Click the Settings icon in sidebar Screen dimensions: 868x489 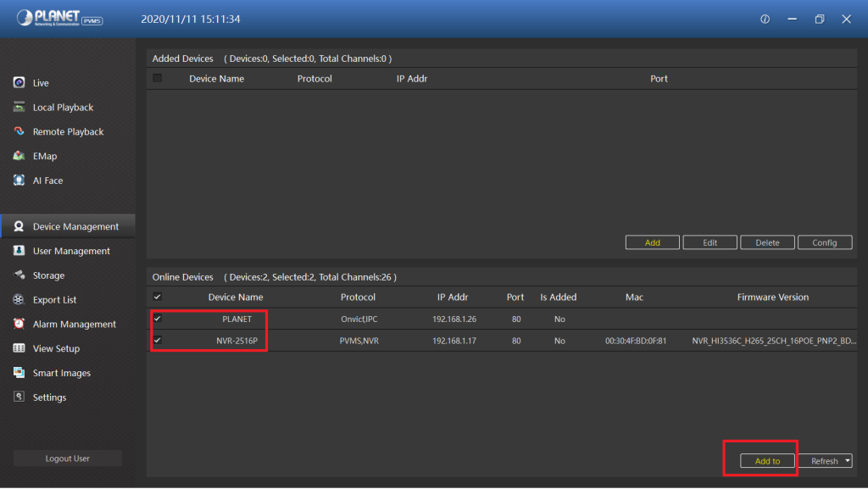tap(19, 397)
